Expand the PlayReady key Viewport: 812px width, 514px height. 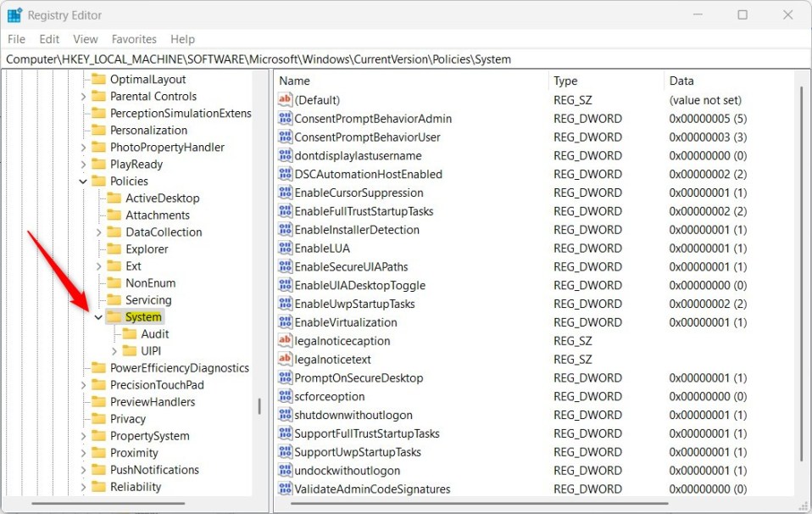click(83, 165)
